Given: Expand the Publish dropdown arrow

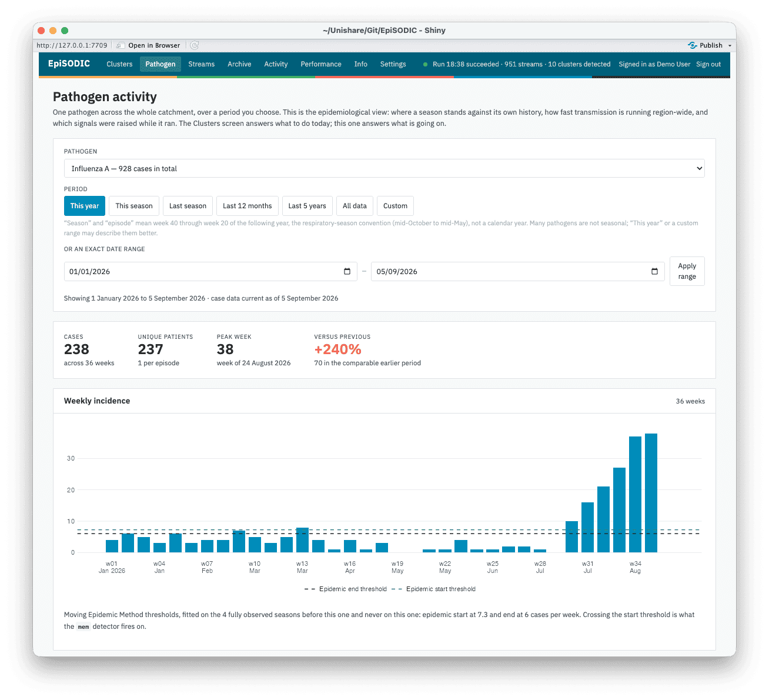Looking at the screenshot, I should click(730, 46).
